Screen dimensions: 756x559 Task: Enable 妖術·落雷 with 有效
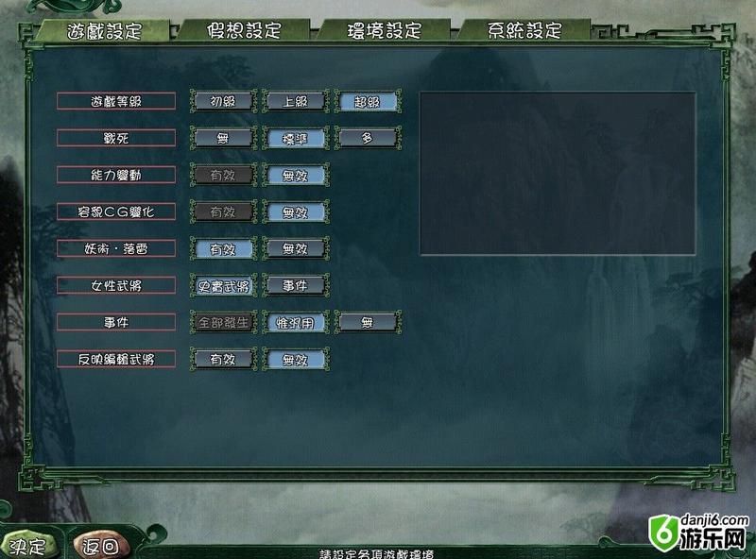click(223, 248)
